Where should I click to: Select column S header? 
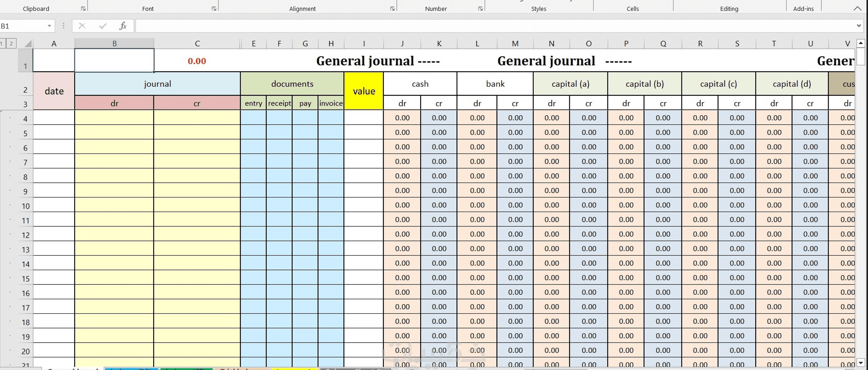coord(737,44)
